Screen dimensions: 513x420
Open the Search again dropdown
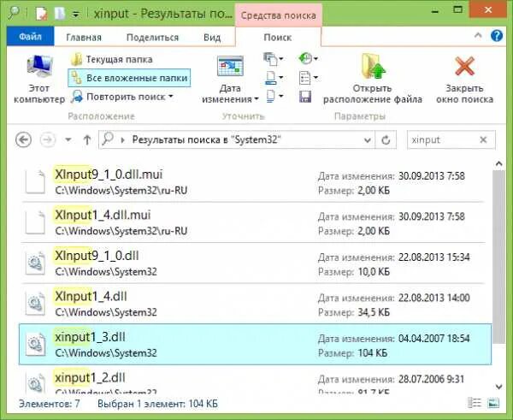(122, 97)
